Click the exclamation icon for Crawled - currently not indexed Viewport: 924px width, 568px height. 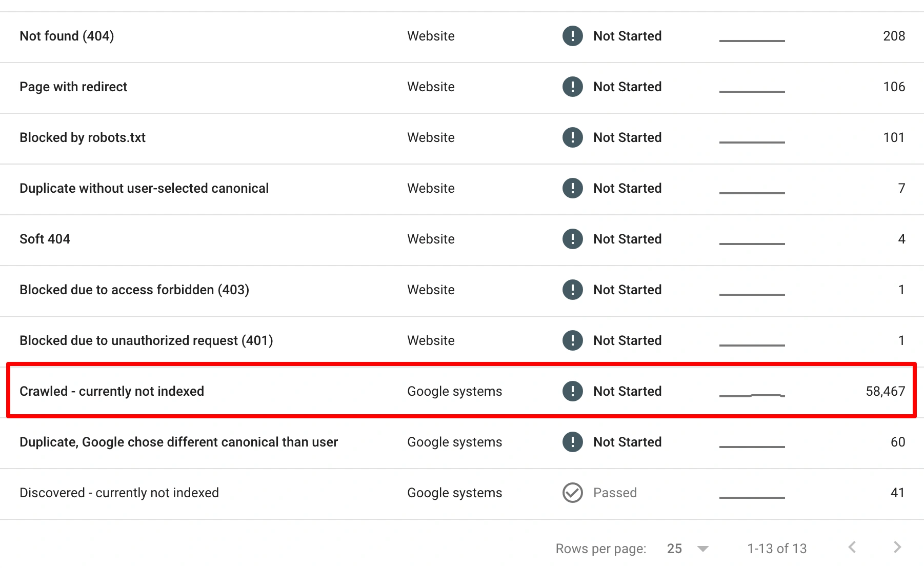click(x=572, y=391)
